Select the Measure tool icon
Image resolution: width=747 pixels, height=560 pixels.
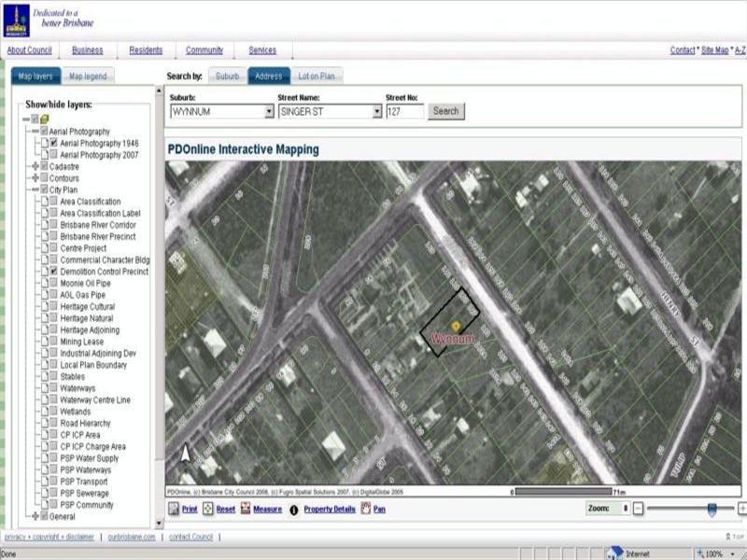(246, 510)
